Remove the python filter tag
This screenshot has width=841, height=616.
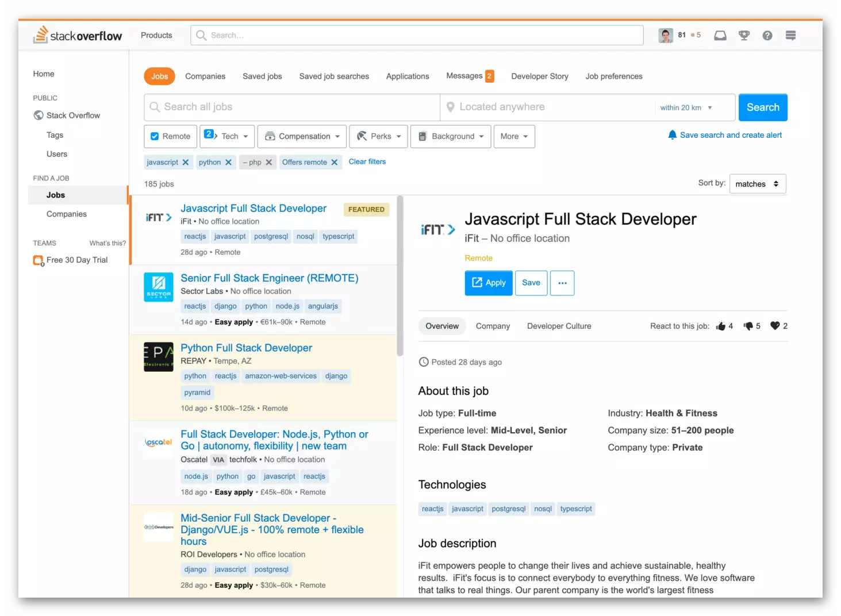[x=228, y=163]
